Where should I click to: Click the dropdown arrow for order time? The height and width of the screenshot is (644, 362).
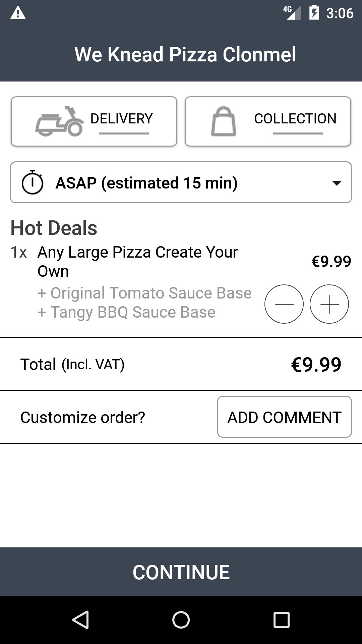[336, 183]
